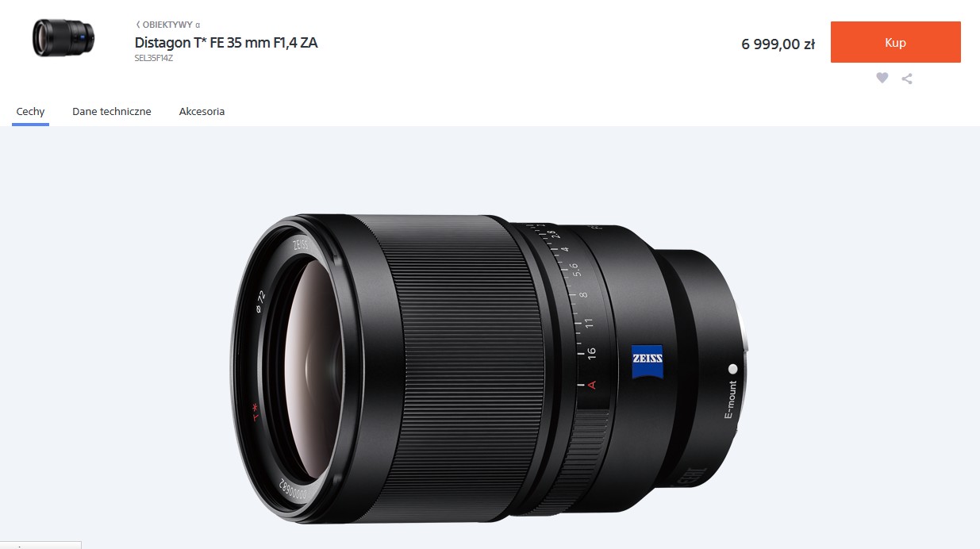
Task: Click the back chevron before OBIEKTYWY
Action: [138, 25]
